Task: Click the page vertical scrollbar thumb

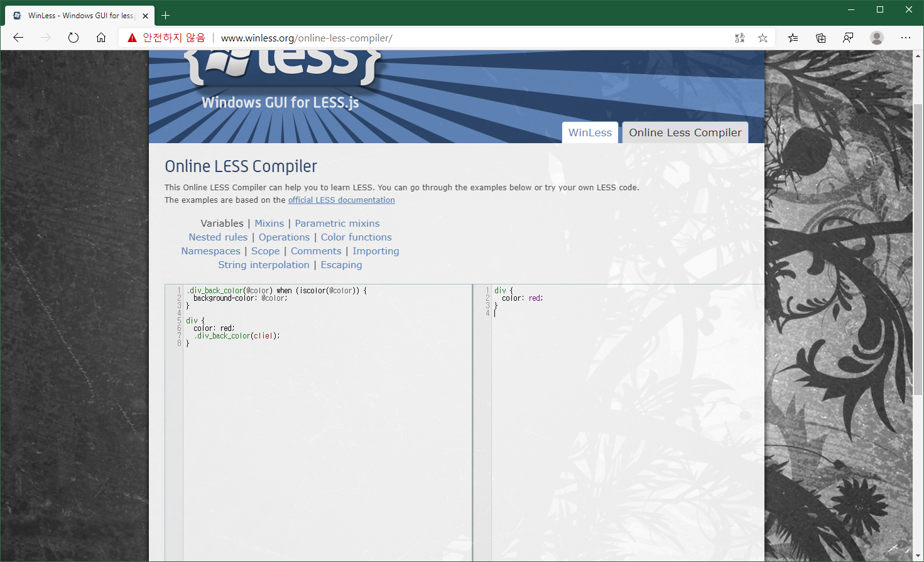Action: point(918,249)
